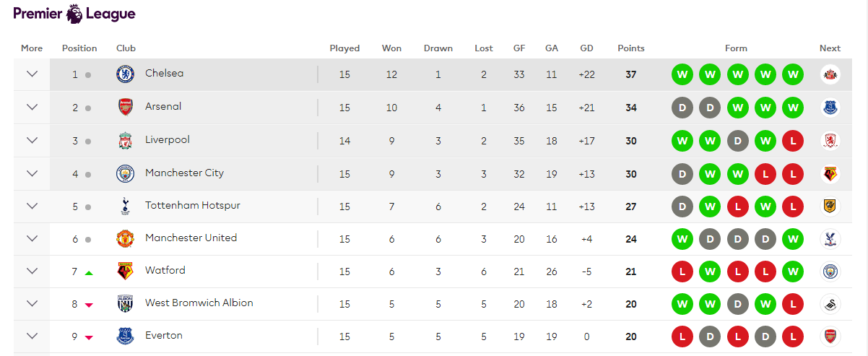This screenshot has width=868, height=356.
Task: Click the Position column header
Action: 79,48
